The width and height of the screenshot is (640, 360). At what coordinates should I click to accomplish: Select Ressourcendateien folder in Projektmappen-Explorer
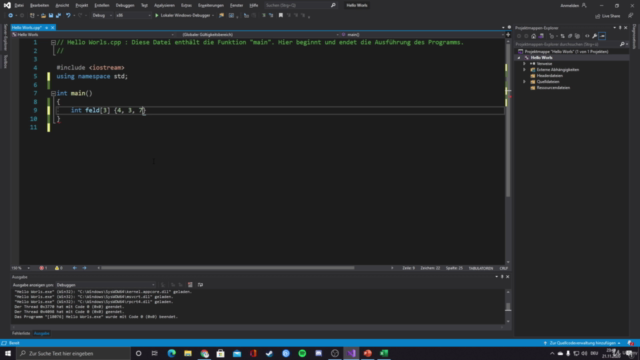coord(553,88)
